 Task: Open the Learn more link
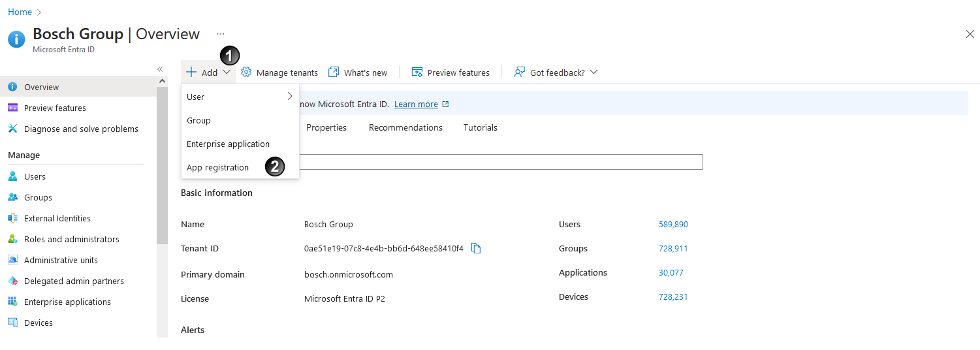[416, 104]
